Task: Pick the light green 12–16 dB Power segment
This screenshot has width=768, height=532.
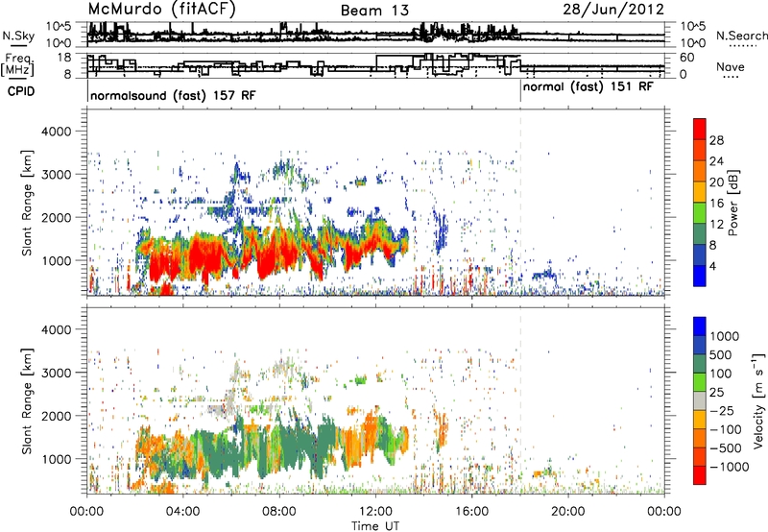Action: pyautogui.click(x=700, y=212)
